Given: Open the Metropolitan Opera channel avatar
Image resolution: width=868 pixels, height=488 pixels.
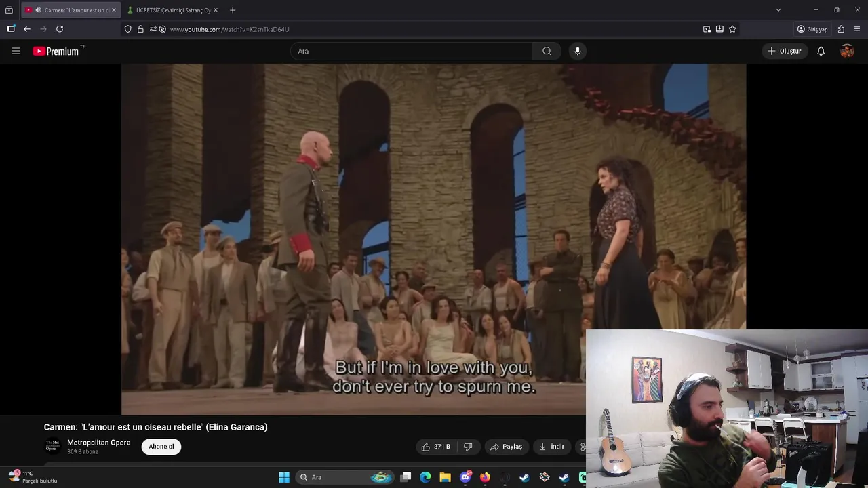Looking at the screenshot, I should pos(52,446).
